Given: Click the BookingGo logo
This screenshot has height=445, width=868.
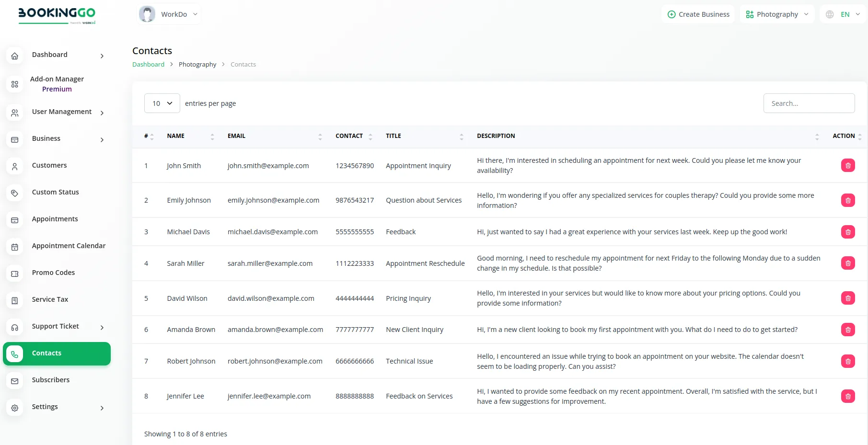Looking at the screenshot, I should tap(57, 14).
